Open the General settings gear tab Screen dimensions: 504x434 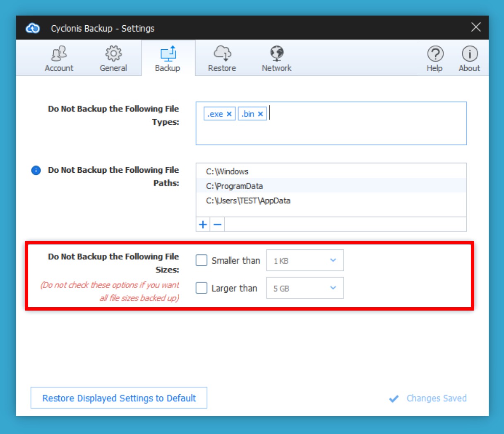(x=113, y=59)
